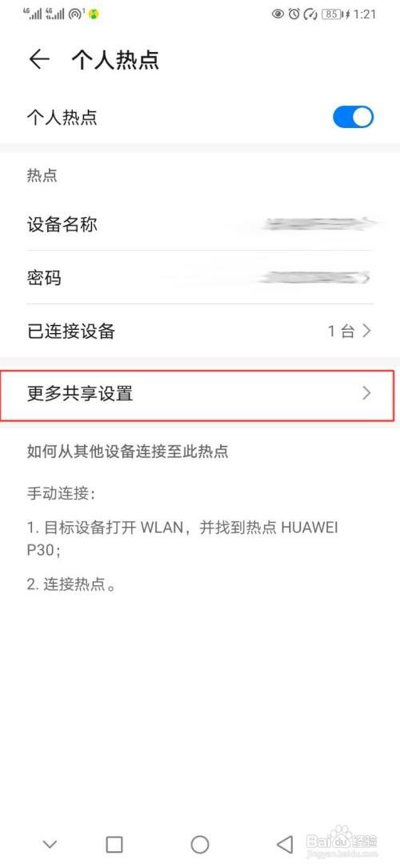Viewport: 400px width, 868px height.
Task: Tap the hotspot status bar icon
Action: [x=74, y=14]
